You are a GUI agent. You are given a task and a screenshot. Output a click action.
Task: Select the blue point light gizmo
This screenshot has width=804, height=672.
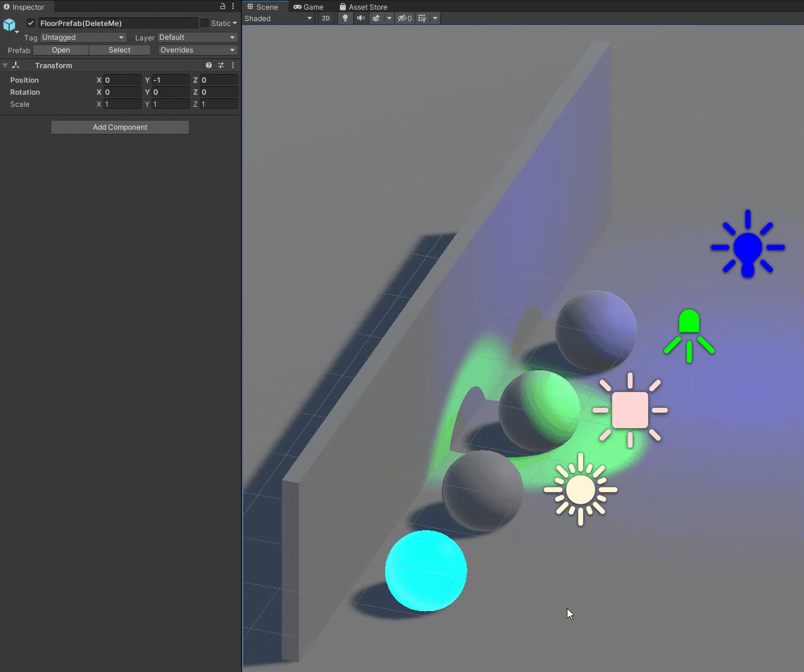[748, 244]
